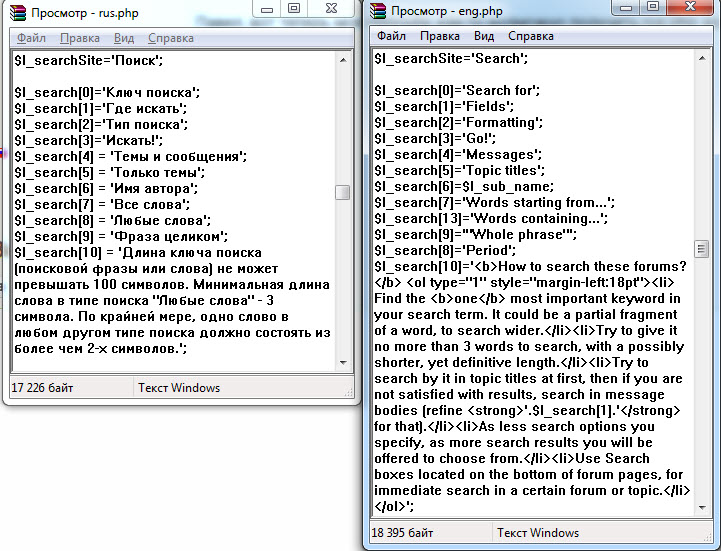Open Файл menu in eng.php window
The height and width of the screenshot is (551, 721).
(x=391, y=36)
